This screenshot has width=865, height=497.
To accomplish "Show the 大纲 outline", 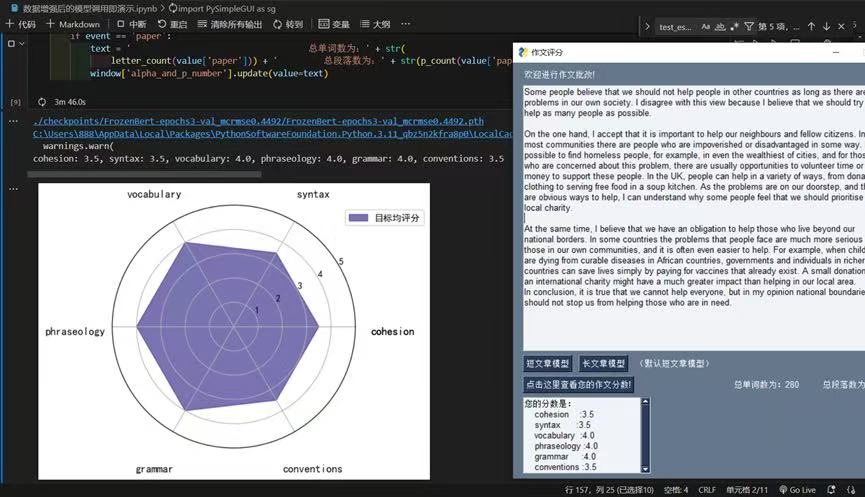I will click(375, 24).
